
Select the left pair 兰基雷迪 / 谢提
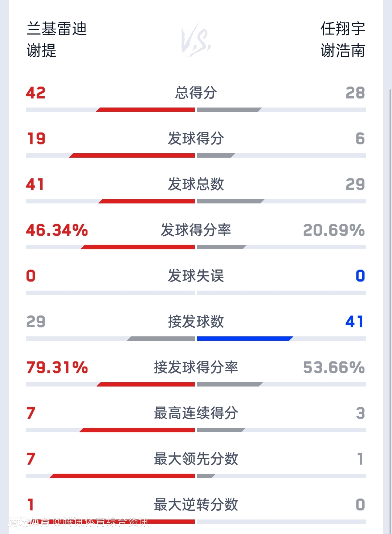click(x=57, y=39)
